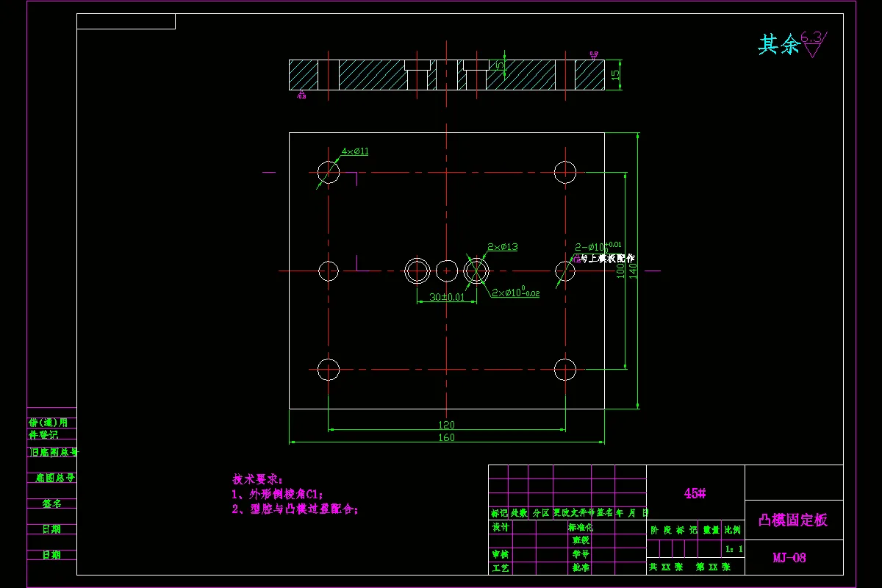Screen dimensions: 882x588
Task: Select the 标准化 title block cell
Action: 581,527
